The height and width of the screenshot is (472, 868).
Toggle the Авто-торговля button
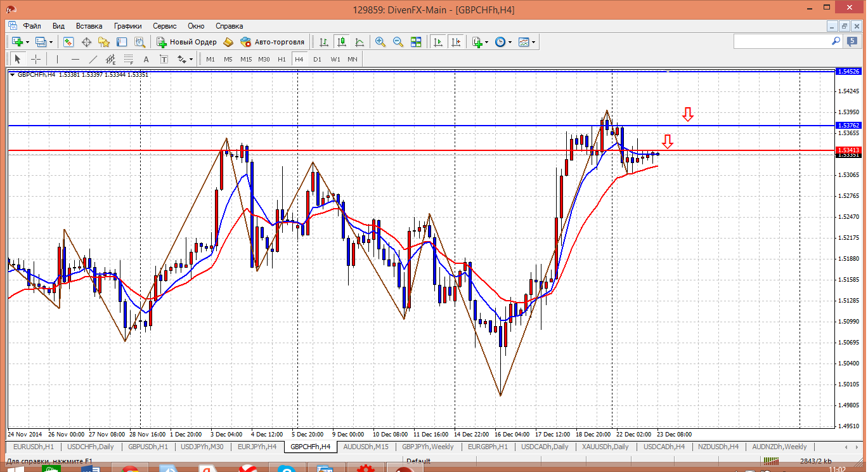pyautogui.click(x=273, y=42)
